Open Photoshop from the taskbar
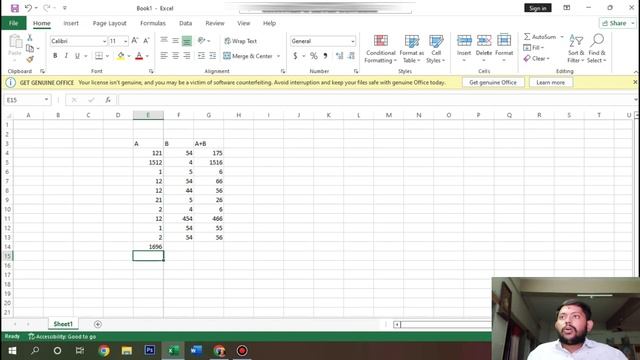Image resolution: width=640 pixels, height=360 pixels. pyautogui.click(x=150, y=350)
